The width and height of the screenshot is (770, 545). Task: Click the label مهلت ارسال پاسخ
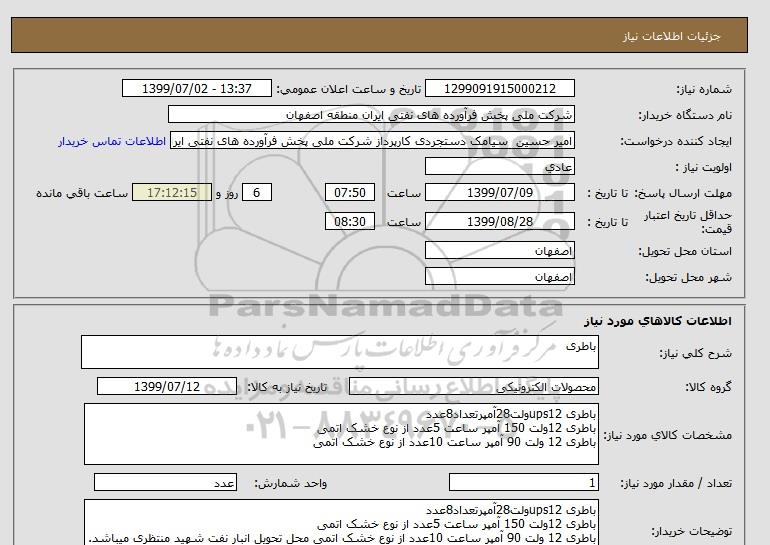click(x=683, y=193)
